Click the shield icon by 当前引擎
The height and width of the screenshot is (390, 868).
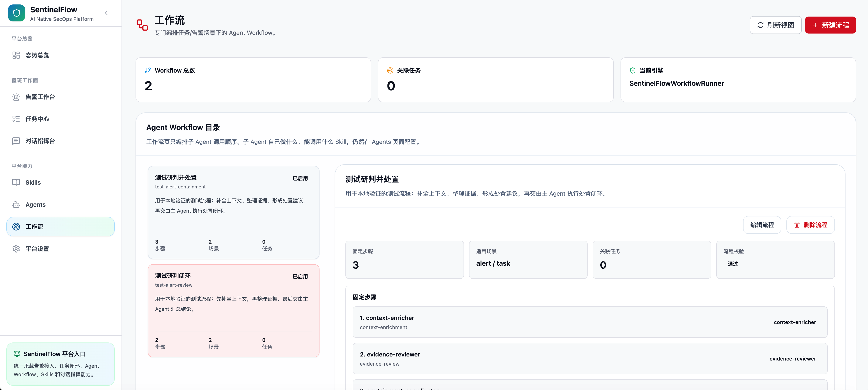(x=633, y=70)
